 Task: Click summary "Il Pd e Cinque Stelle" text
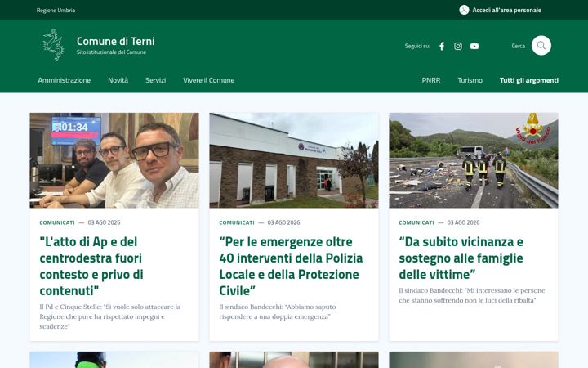(110, 316)
